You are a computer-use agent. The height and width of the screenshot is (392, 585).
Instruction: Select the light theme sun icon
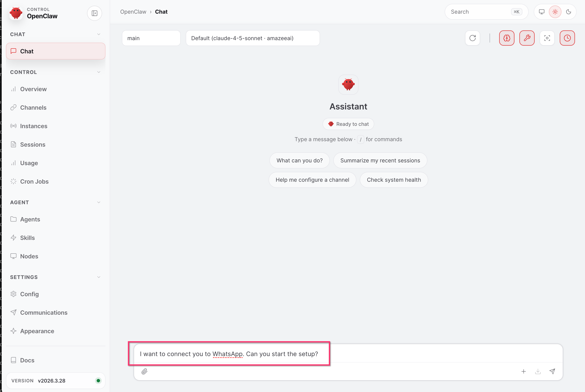click(555, 12)
